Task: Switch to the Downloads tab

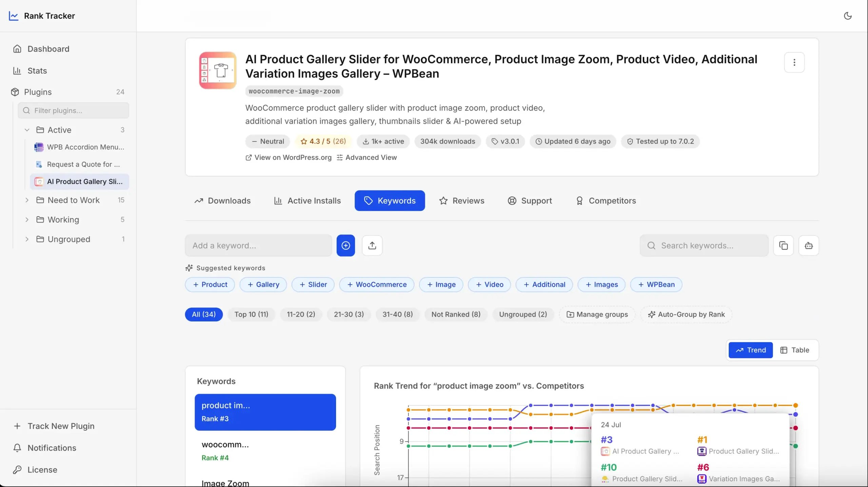Action: pyautogui.click(x=222, y=201)
